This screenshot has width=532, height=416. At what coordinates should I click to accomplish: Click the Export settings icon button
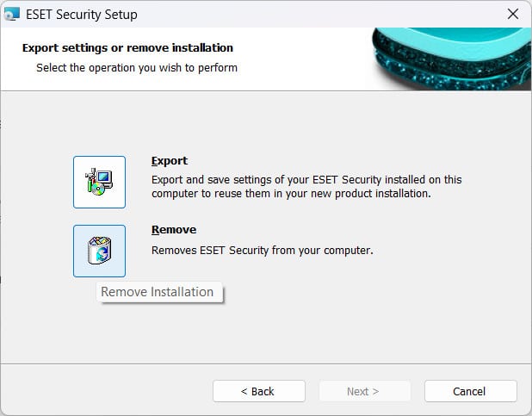pos(99,182)
